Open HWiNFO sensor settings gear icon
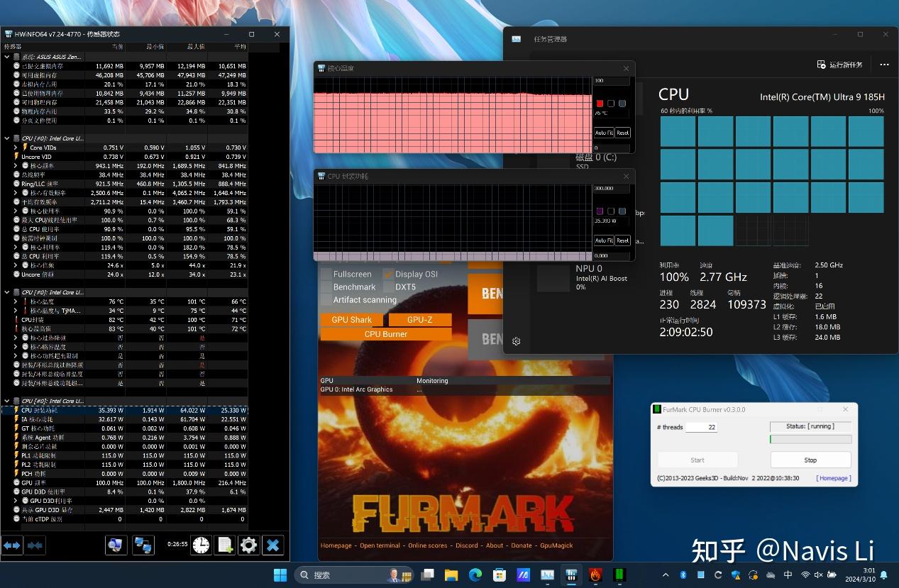 click(248, 545)
